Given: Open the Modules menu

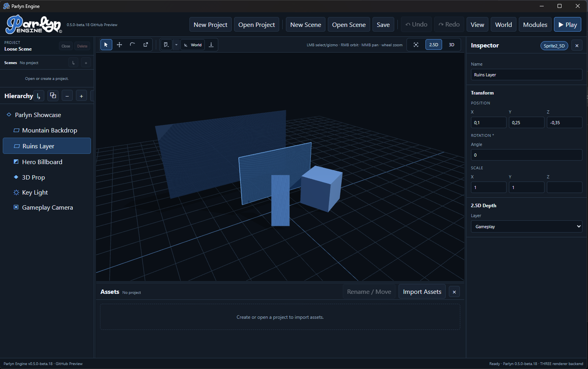Looking at the screenshot, I should (x=535, y=25).
